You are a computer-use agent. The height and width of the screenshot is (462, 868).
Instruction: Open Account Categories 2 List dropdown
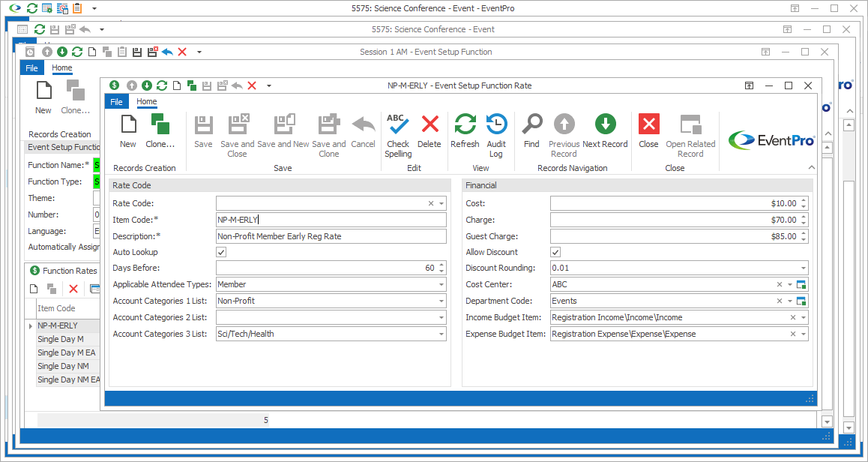pos(441,317)
